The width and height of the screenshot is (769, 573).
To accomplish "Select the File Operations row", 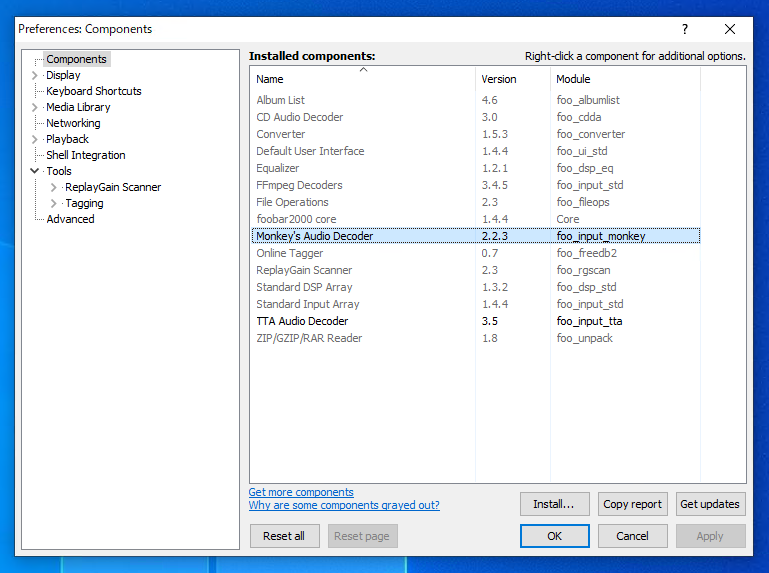I will tap(475, 202).
